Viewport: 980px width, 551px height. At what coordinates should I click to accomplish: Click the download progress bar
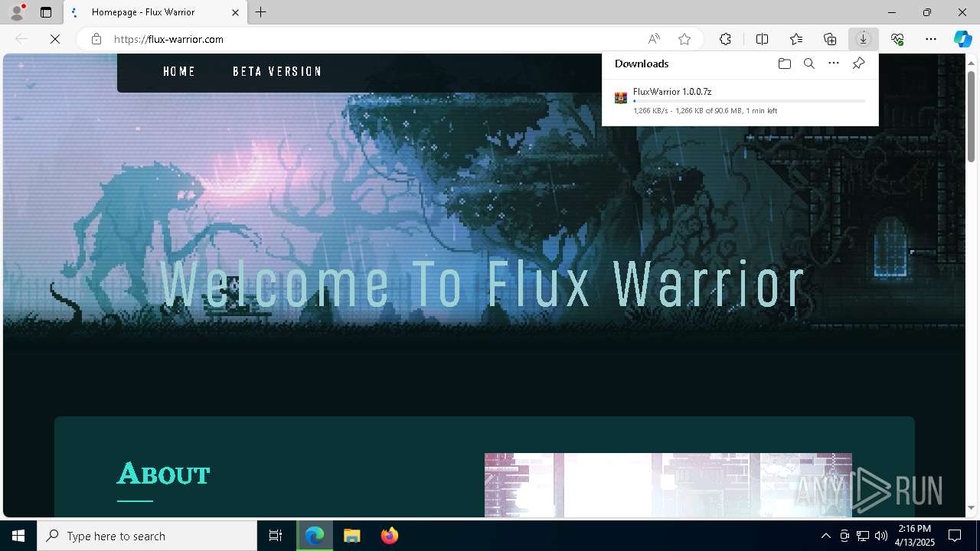point(750,101)
